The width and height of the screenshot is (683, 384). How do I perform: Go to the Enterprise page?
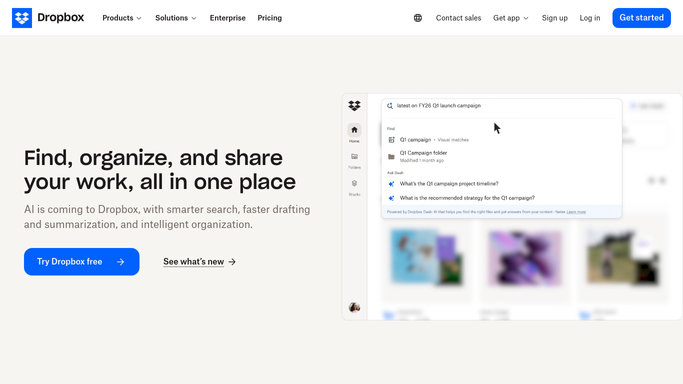(227, 18)
